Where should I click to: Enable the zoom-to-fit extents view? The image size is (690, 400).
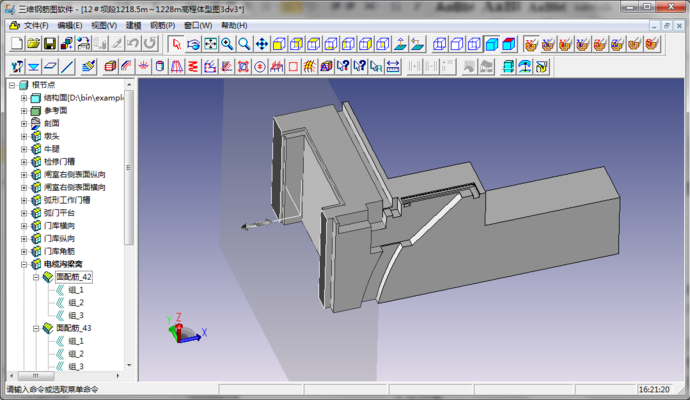pos(210,44)
